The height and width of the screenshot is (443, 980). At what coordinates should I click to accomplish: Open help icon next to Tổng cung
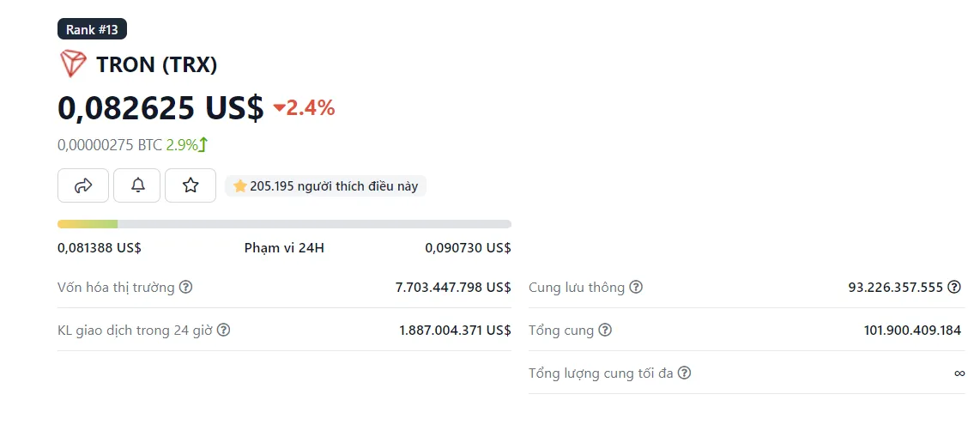click(604, 330)
